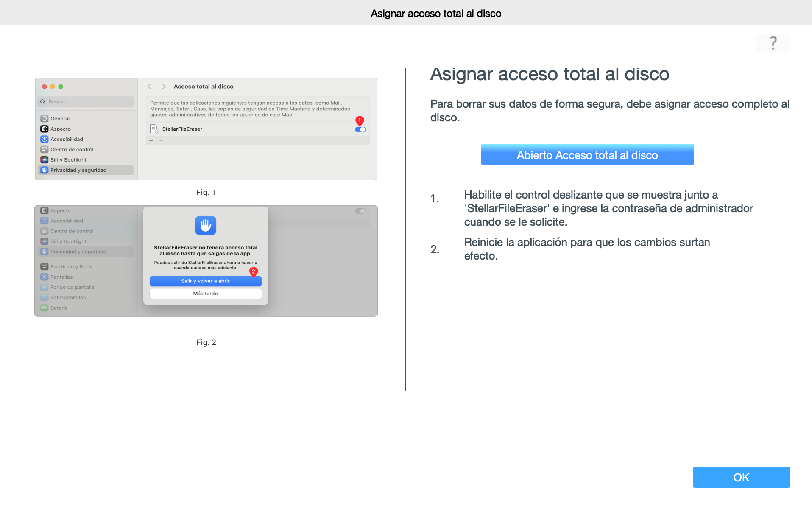812x509 pixels.
Task: Click the 'Fig. 2' caption
Action: pos(206,342)
